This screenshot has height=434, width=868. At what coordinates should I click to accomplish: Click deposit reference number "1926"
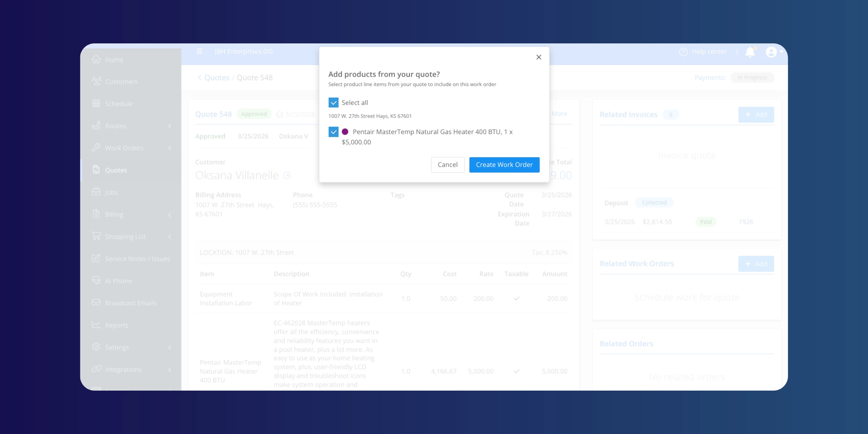click(746, 222)
